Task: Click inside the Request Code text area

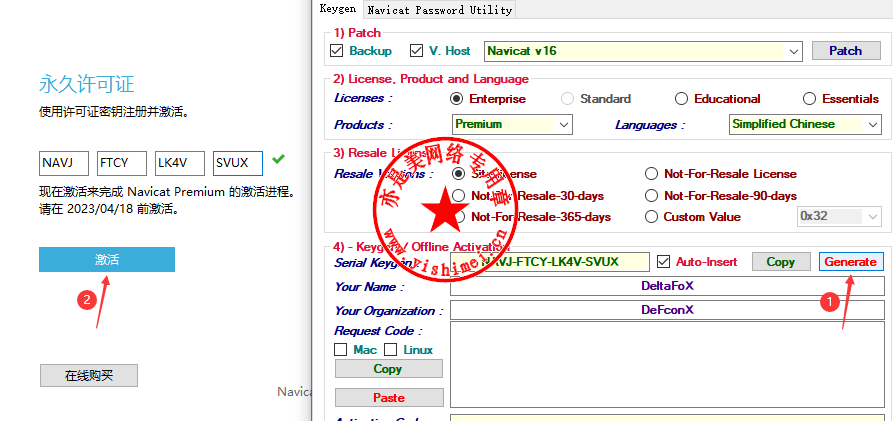Action: coord(667,365)
